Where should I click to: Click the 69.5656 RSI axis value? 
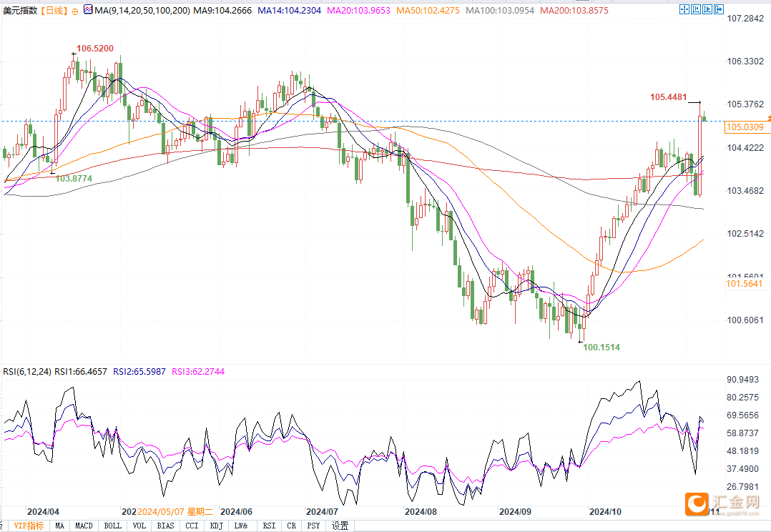pos(742,415)
